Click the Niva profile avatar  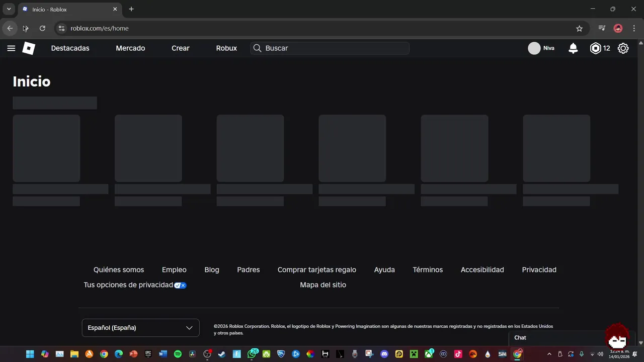(x=534, y=48)
